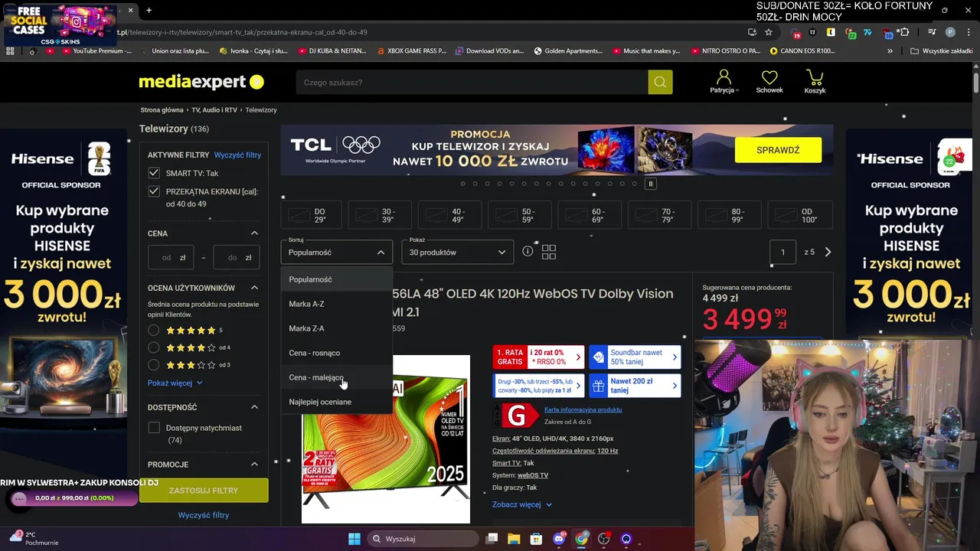The width and height of the screenshot is (980, 551).
Task: Click the yellow search magnifier button
Action: 660,82
